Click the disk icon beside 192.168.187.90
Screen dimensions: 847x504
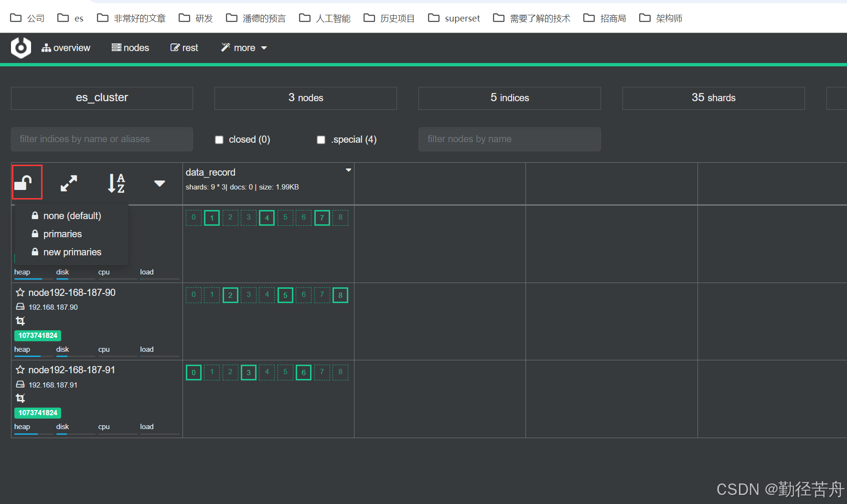click(x=20, y=307)
